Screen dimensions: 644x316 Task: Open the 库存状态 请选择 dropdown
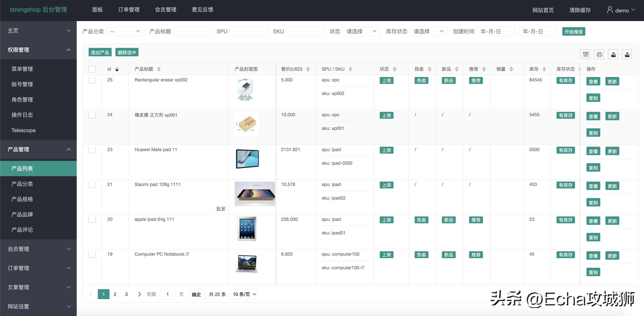point(428,31)
